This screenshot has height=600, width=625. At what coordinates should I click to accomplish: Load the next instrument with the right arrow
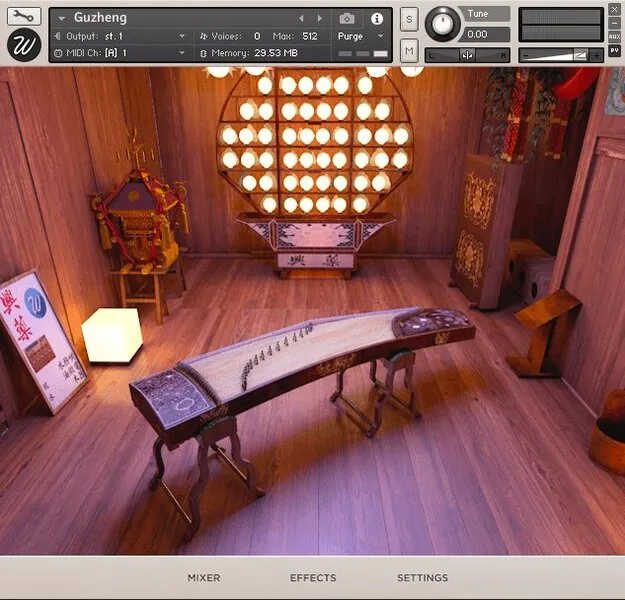(320, 18)
